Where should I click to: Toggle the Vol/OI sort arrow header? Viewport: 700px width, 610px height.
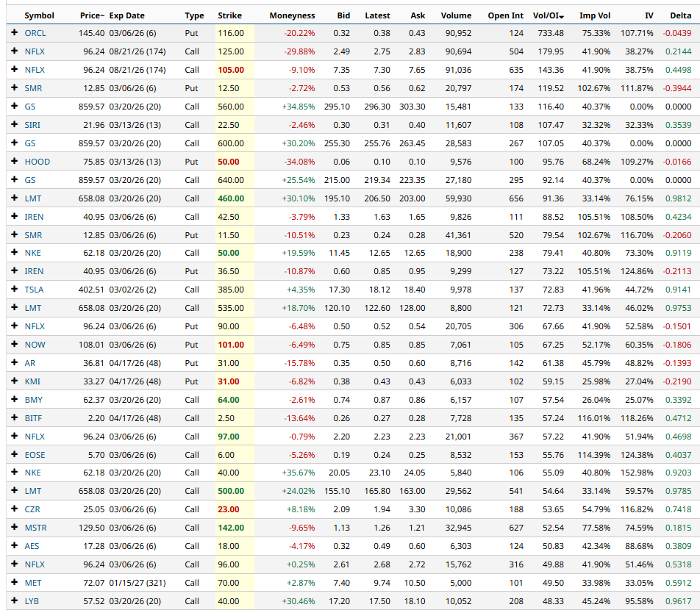pos(549,15)
